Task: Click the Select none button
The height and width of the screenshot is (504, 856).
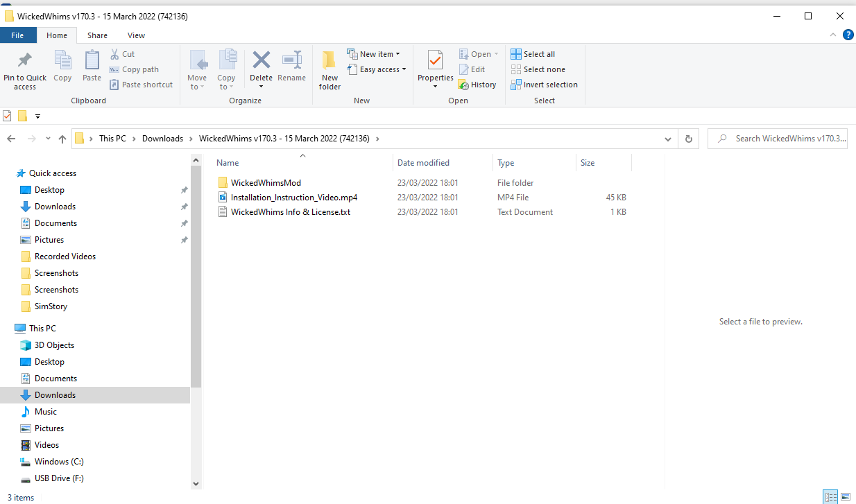Action: pyautogui.click(x=538, y=69)
